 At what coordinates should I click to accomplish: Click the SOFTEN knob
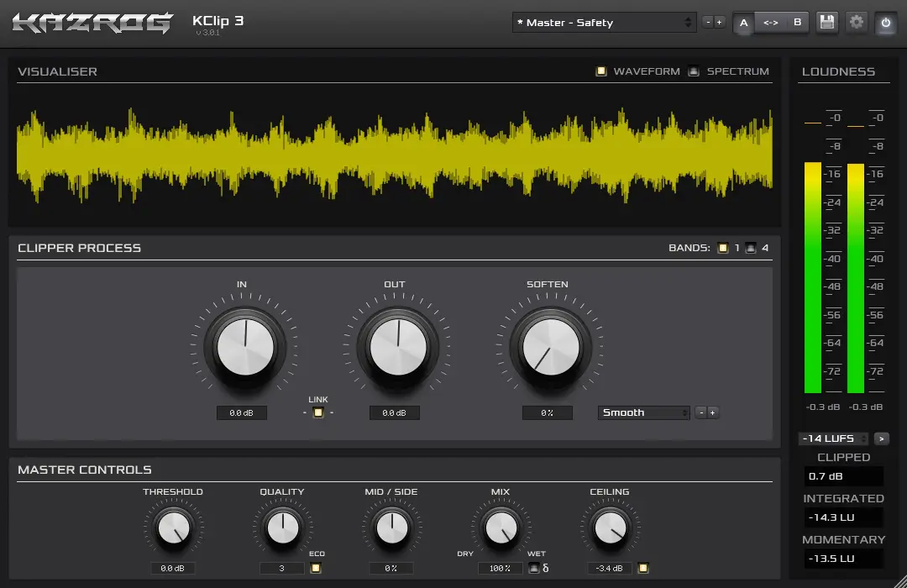click(551, 347)
